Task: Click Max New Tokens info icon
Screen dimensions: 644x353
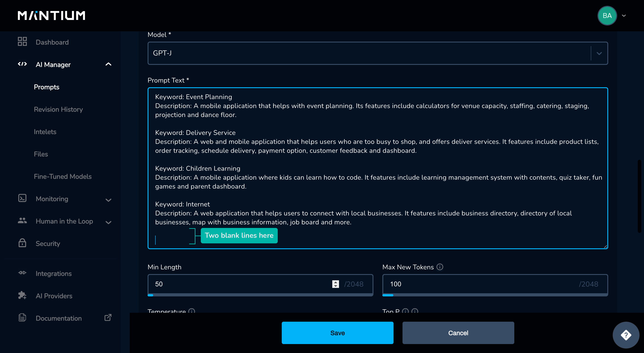Action: (440, 267)
